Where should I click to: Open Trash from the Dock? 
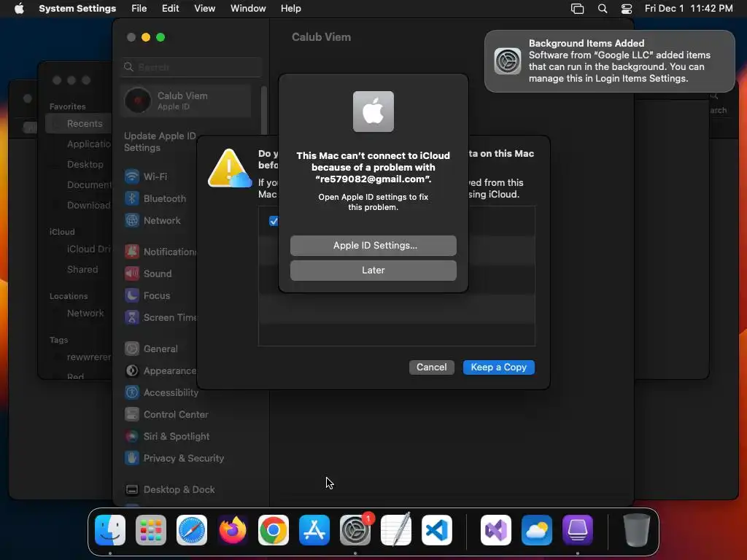636,530
